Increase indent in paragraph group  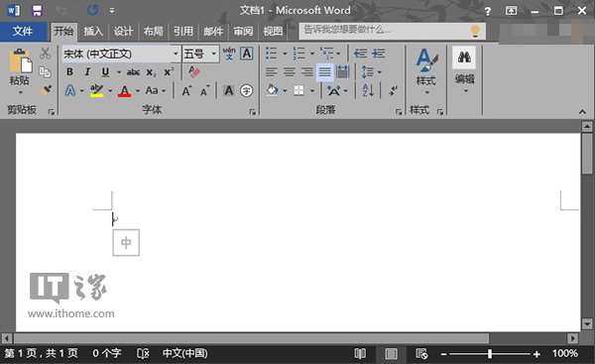click(379, 54)
